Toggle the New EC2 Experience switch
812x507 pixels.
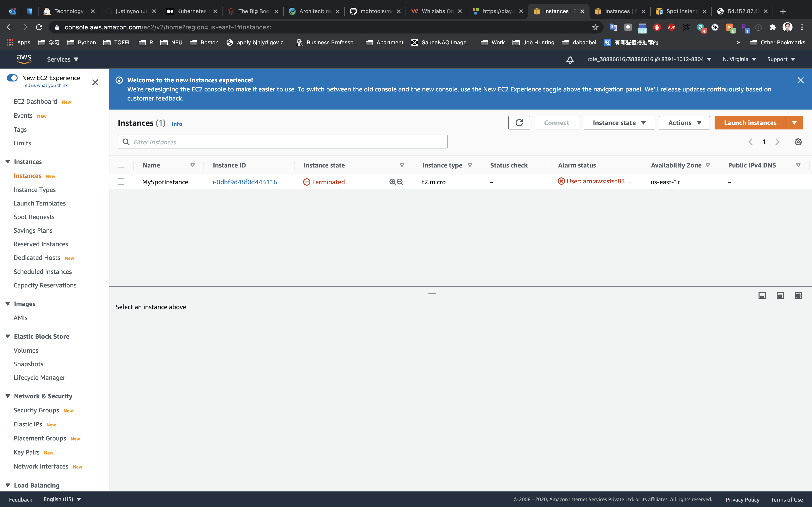(12, 78)
